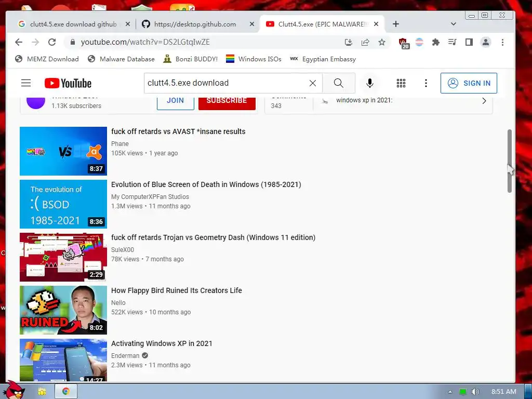Open the Geometry Dash Trojan video thumbnail
The width and height of the screenshot is (532, 399).
click(63, 257)
